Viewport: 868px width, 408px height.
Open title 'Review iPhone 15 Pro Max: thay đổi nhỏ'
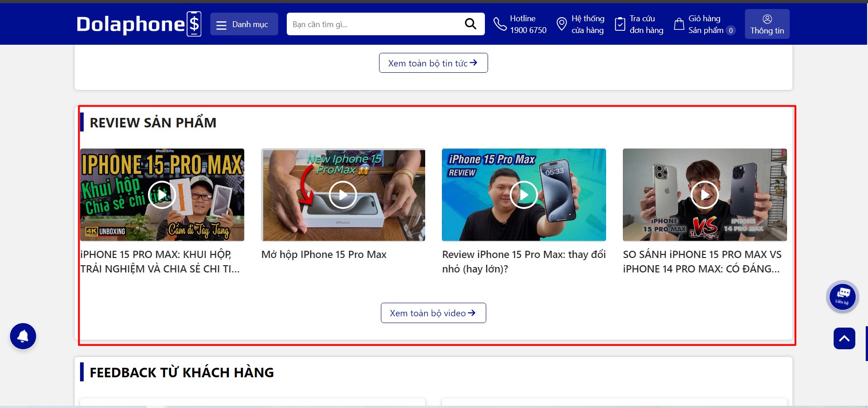click(x=524, y=262)
